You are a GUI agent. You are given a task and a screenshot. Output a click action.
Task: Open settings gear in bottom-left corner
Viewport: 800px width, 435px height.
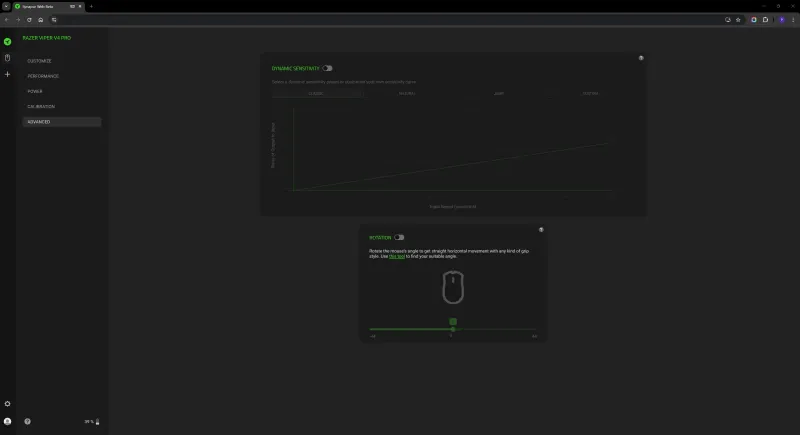click(7, 404)
